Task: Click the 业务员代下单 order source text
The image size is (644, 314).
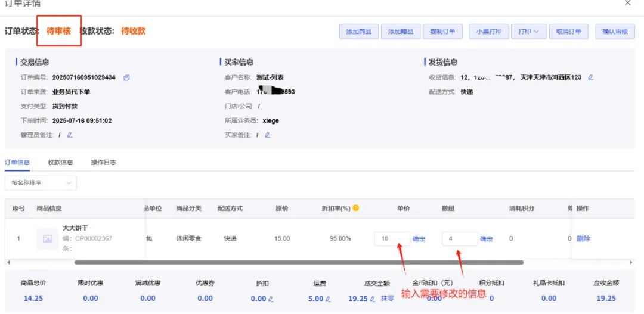Action: coord(72,92)
